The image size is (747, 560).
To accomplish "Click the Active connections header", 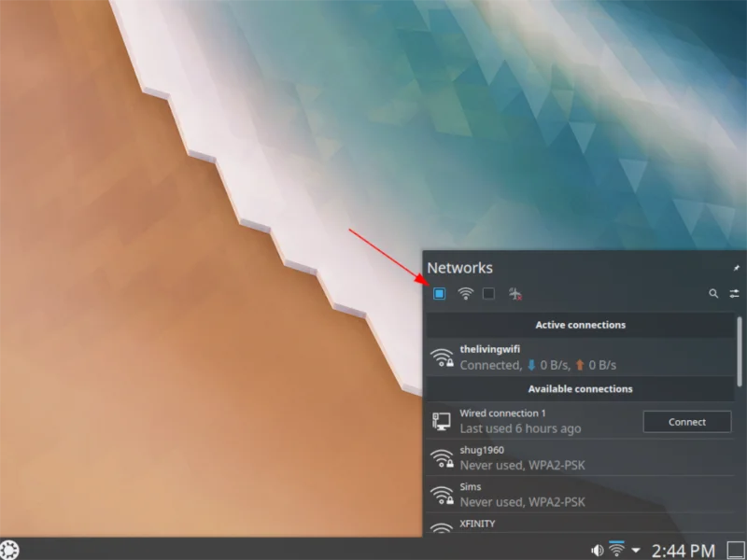I will point(580,325).
